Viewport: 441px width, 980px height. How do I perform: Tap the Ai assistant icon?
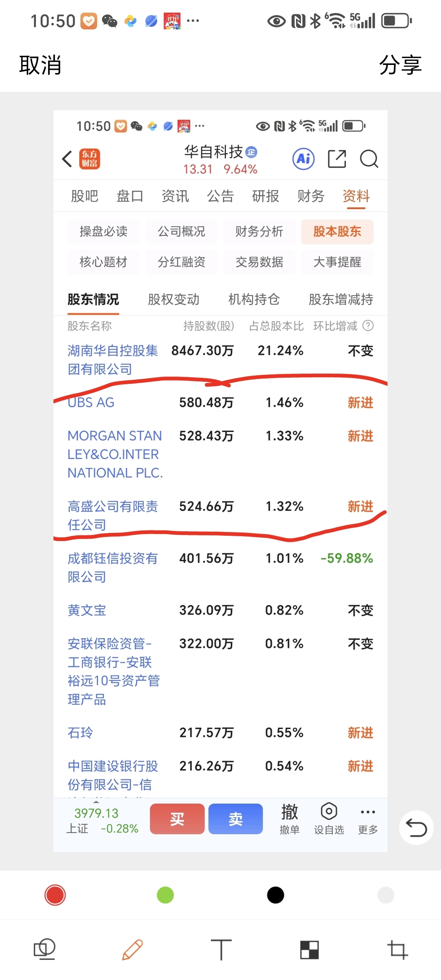click(x=303, y=159)
